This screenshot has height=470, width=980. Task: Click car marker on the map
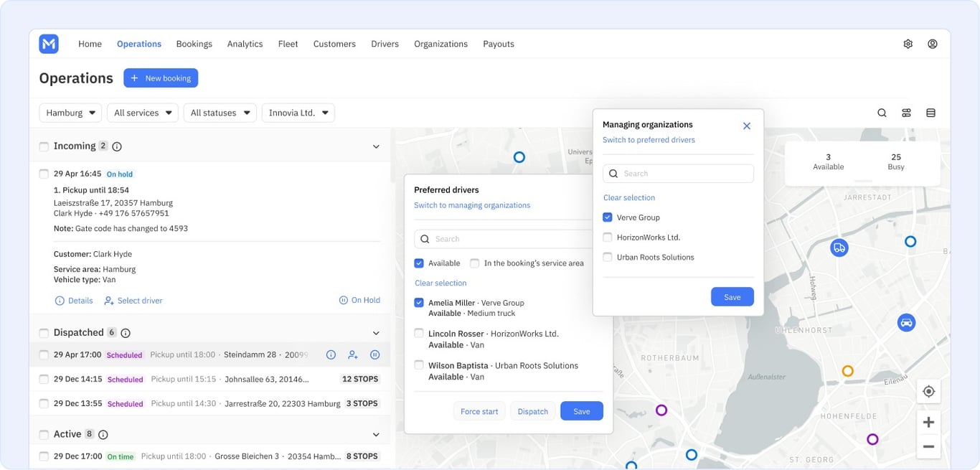tap(906, 322)
